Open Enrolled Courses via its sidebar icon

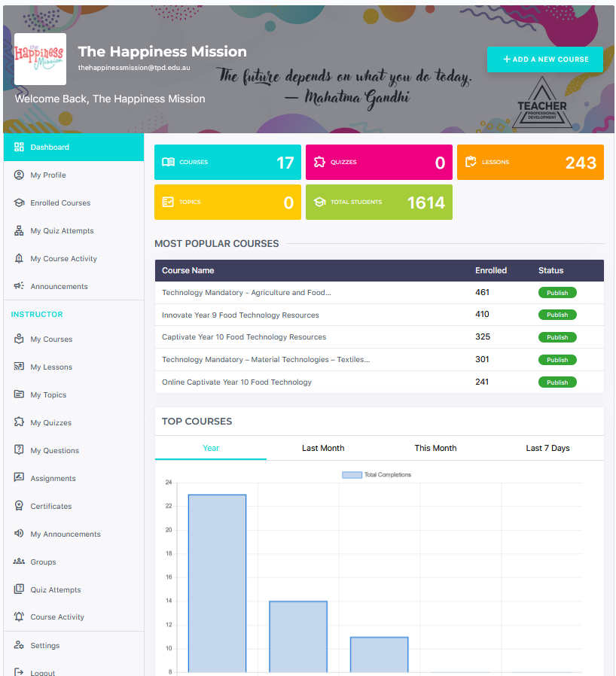tap(17, 202)
